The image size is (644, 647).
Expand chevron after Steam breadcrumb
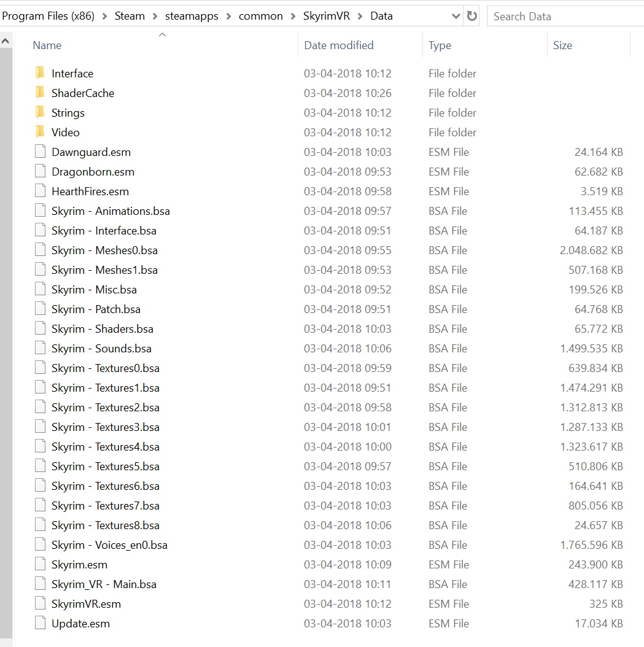pyautogui.click(x=155, y=16)
